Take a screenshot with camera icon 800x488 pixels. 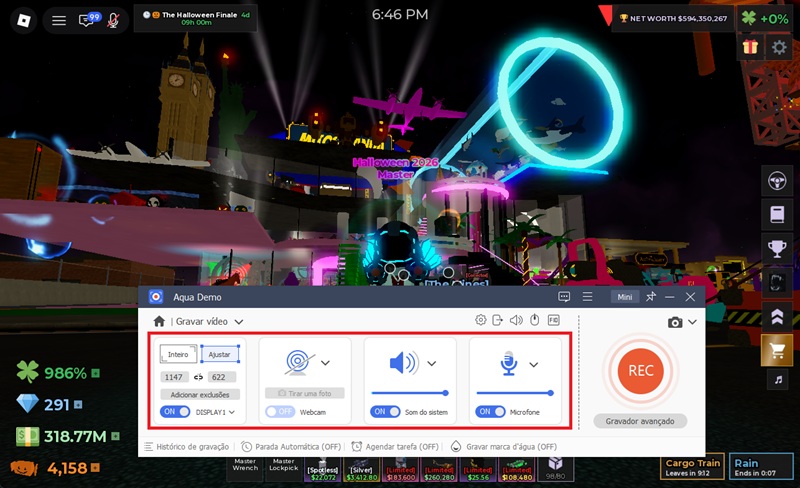[x=675, y=322]
